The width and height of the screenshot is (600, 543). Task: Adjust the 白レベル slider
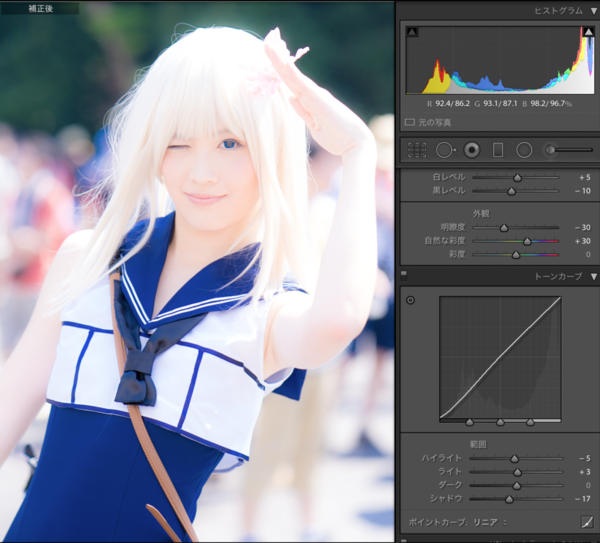pyautogui.click(x=517, y=178)
